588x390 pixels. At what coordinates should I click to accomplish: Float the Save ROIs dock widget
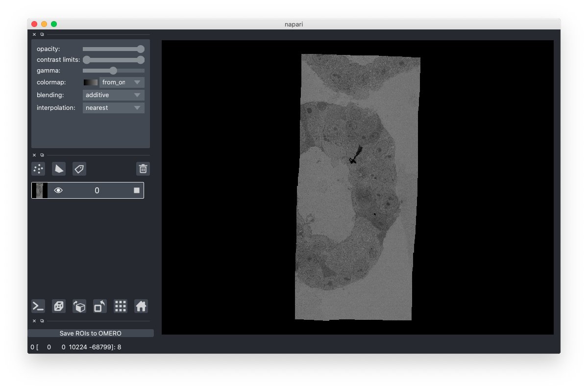tap(42, 321)
